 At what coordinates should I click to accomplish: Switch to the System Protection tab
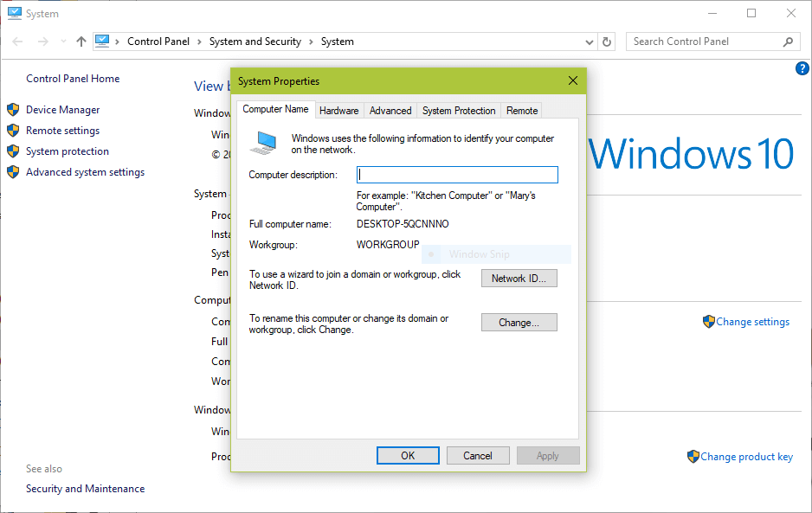(459, 110)
